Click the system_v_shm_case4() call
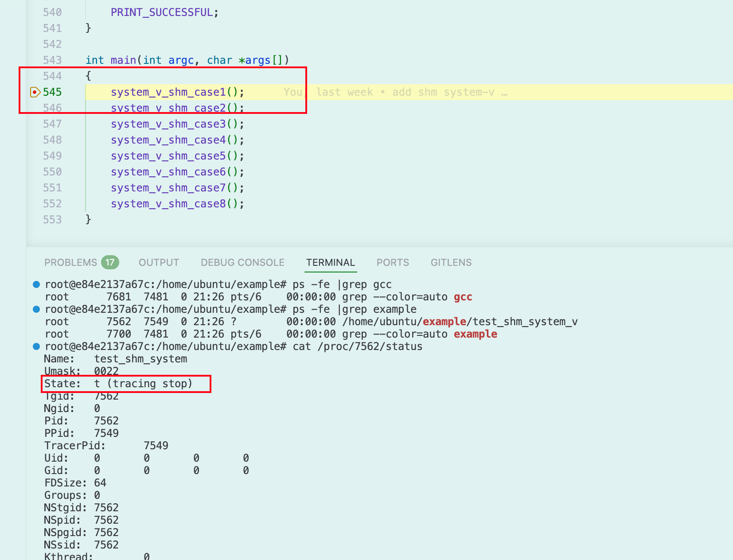Viewport: 733px width, 560px height. click(x=177, y=140)
